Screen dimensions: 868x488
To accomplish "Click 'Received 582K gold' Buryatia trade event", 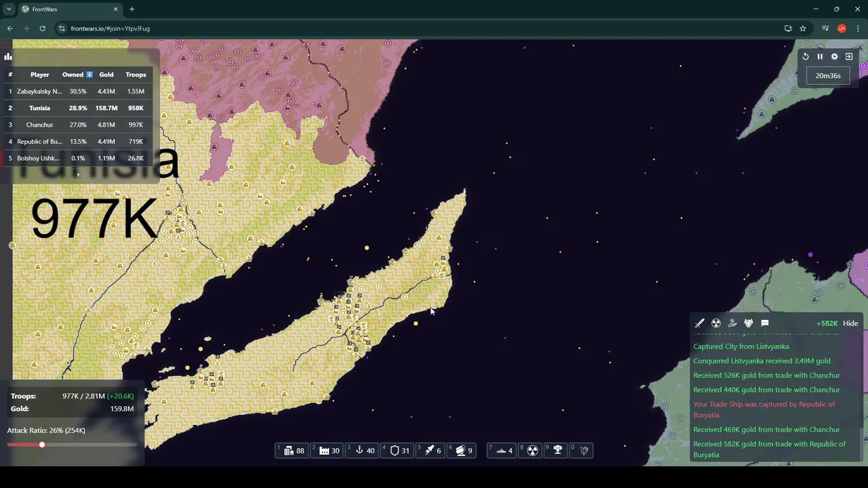I will [769, 449].
